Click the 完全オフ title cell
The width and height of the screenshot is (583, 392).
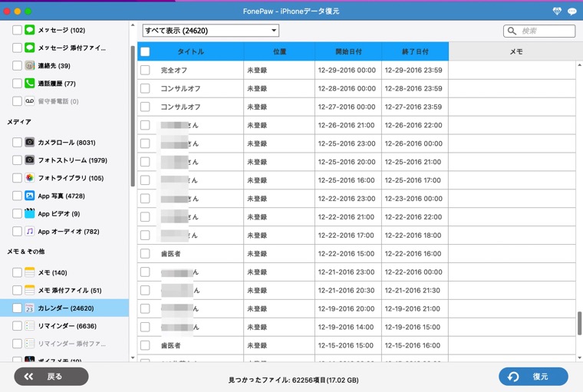(x=174, y=70)
